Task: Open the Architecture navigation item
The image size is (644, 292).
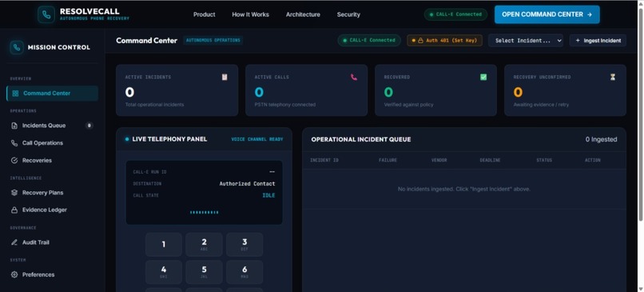Action: pyautogui.click(x=303, y=14)
